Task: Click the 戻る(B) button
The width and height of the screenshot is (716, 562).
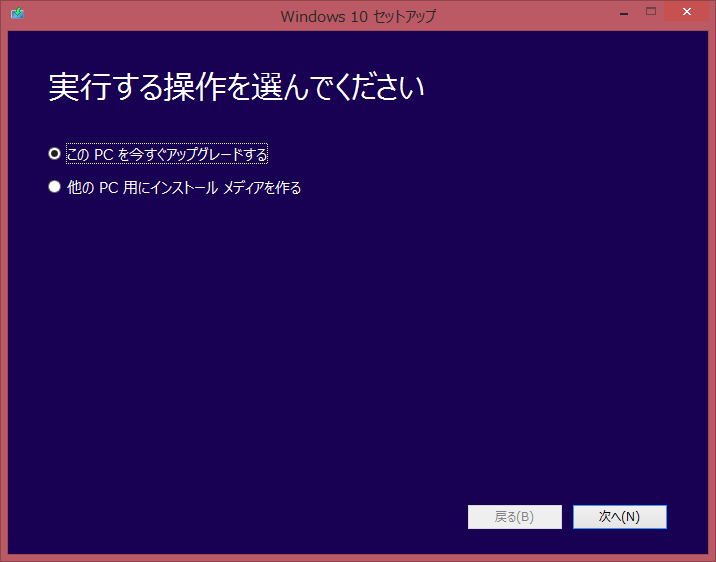Action: pyautogui.click(x=515, y=517)
